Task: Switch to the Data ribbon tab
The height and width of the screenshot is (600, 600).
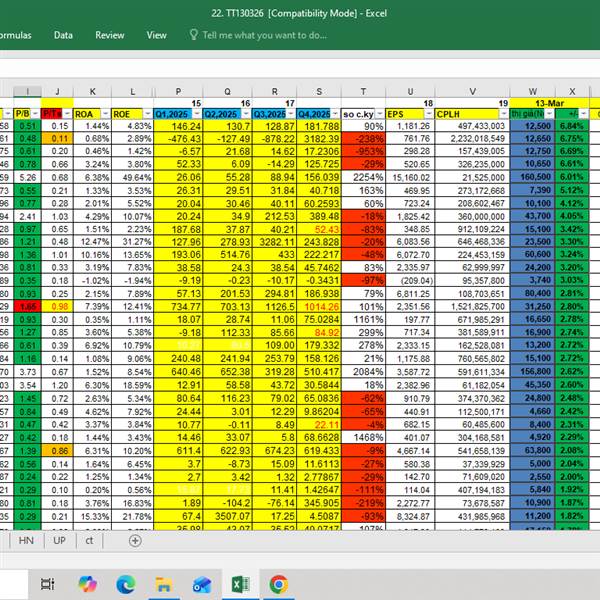Action: point(63,35)
